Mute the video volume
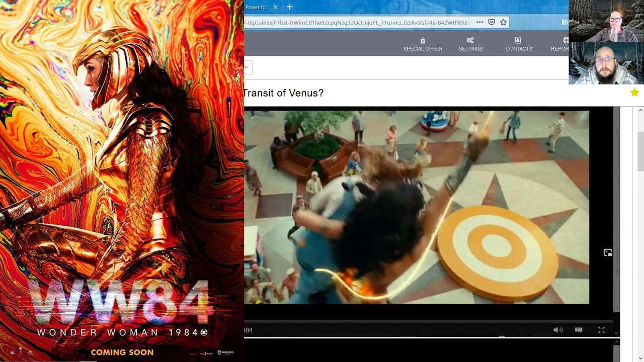The height and width of the screenshot is (362, 644). pyautogui.click(x=557, y=330)
